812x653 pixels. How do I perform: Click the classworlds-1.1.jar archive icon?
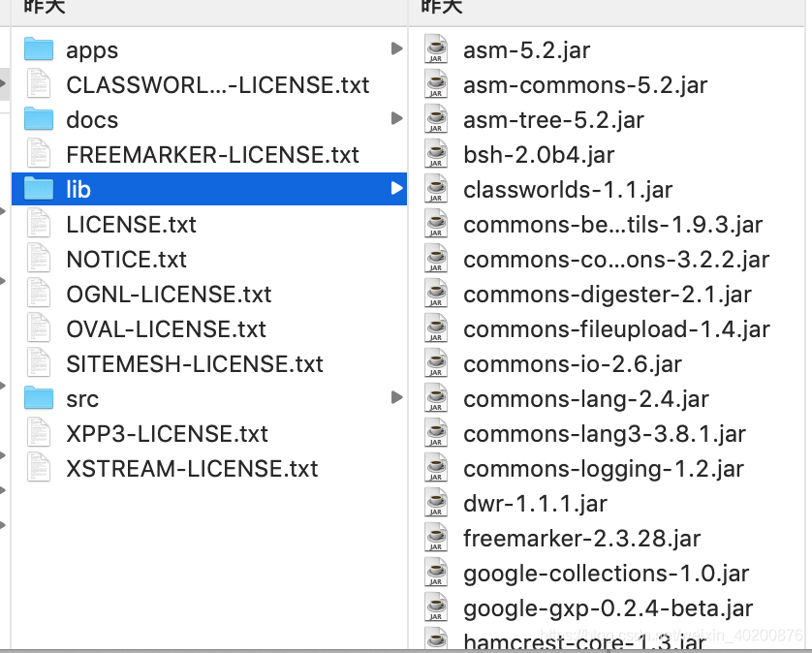click(436, 189)
